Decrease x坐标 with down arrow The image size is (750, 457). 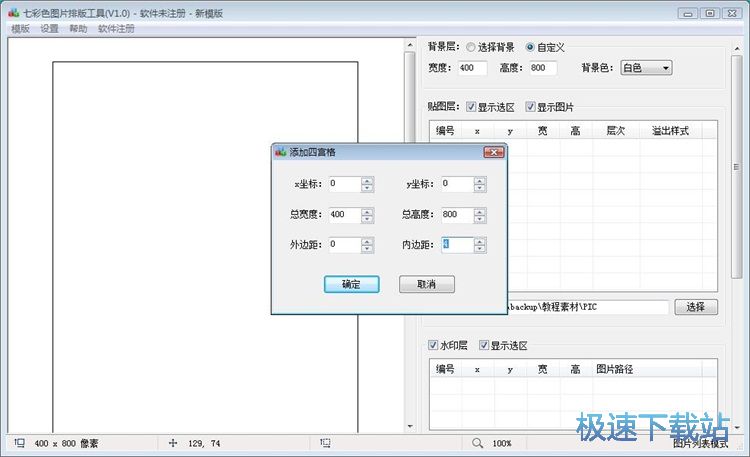[367, 188]
